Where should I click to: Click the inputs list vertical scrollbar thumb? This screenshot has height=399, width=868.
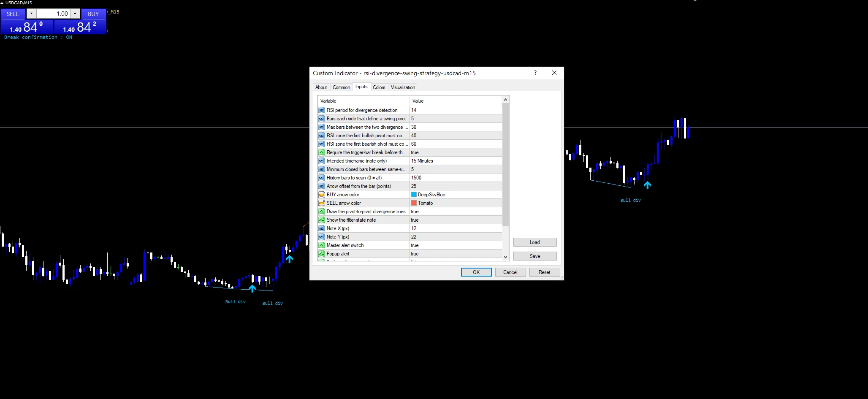(x=505, y=165)
